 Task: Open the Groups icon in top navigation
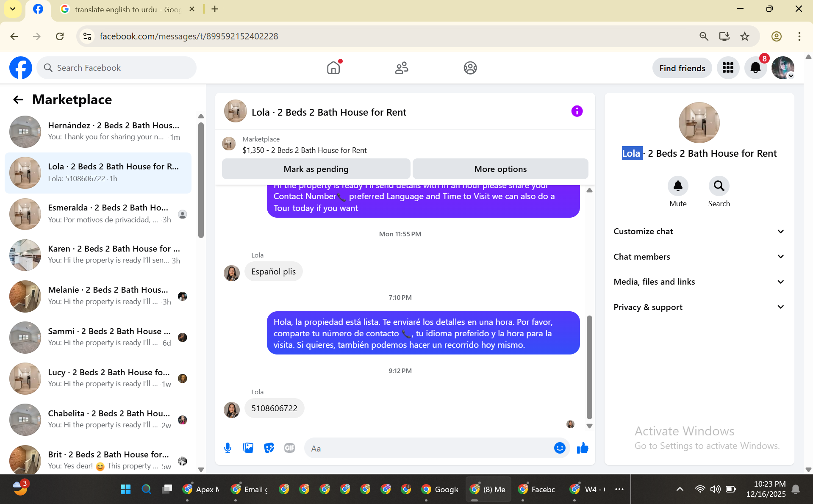click(470, 68)
